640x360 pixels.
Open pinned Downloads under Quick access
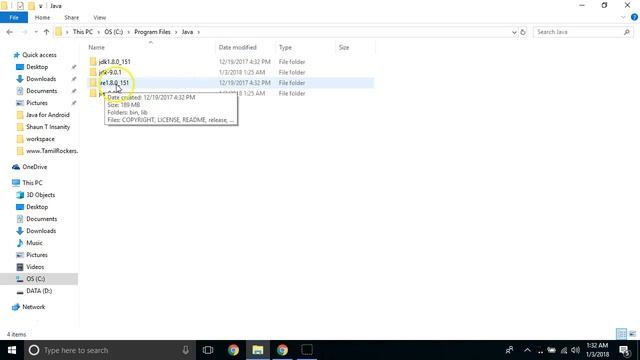[41, 79]
